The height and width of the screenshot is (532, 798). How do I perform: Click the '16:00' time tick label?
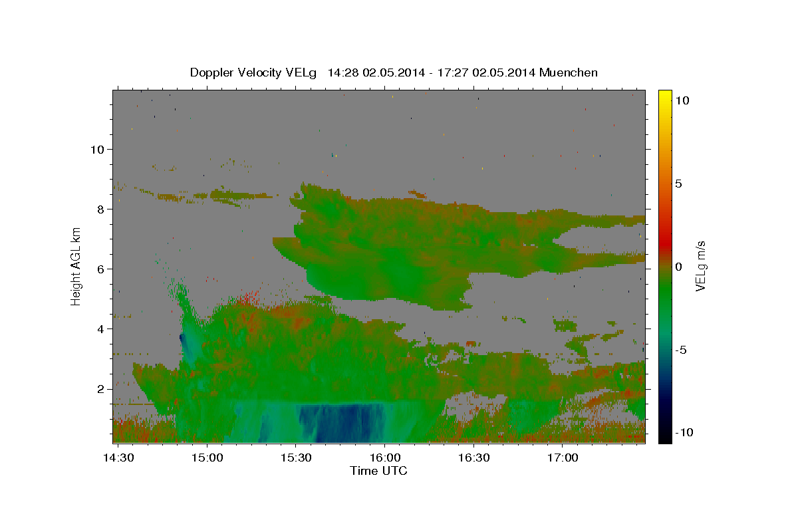coord(384,458)
